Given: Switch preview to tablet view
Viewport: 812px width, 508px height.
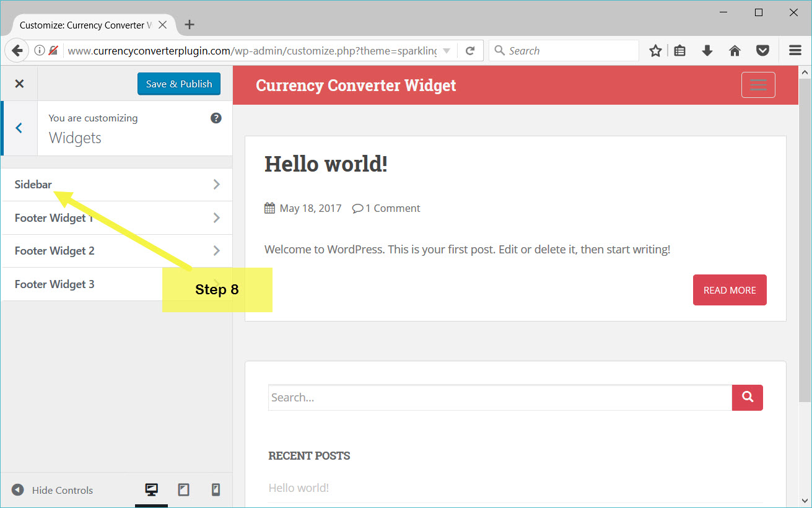Looking at the screenshot, I should [183, 489].
